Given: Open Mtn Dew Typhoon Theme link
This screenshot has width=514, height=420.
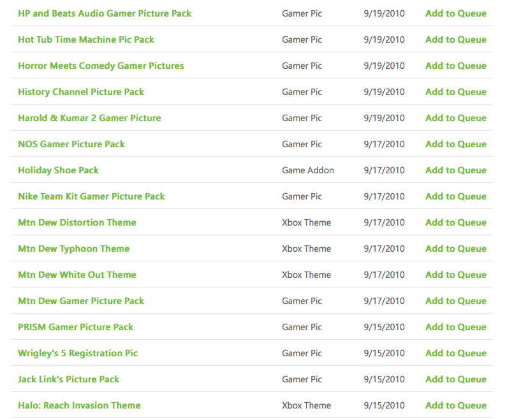Looking at the screenshot, I should click(x=74, y=249).
